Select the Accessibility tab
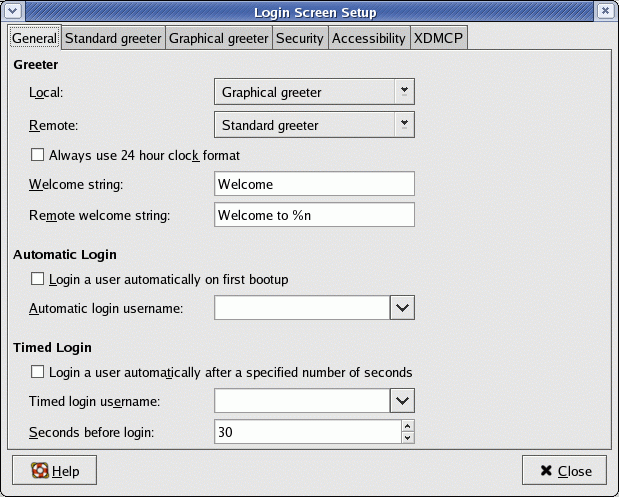This screenshot has width=619, height=497. (368, 38)
